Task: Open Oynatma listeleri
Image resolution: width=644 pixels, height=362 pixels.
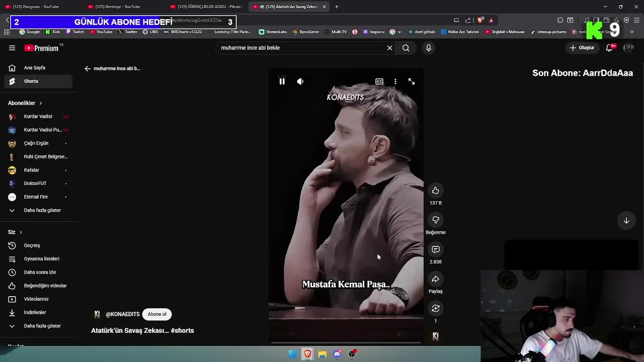Action: click(38, 259)
